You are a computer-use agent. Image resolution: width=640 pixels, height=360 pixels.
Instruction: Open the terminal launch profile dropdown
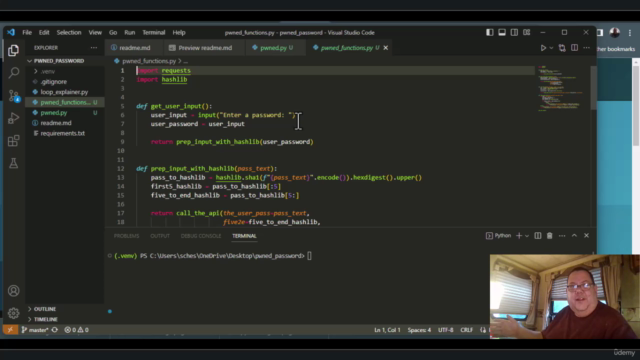527,236
